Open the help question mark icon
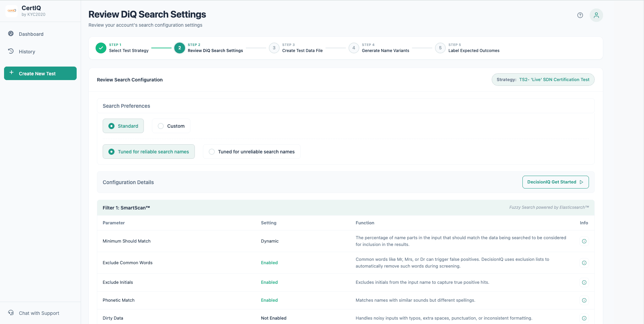The image size is (644, 324). (580, 15)
